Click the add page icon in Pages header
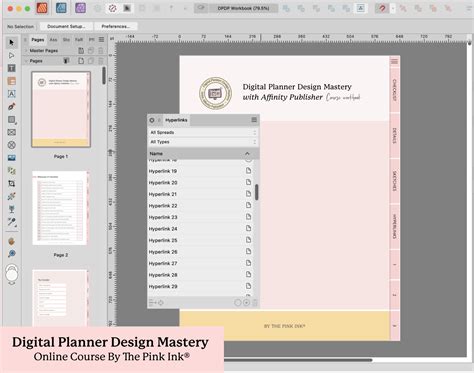Image resolution: width=474 pixels, height=373 pixels. [x=81, y=61]
